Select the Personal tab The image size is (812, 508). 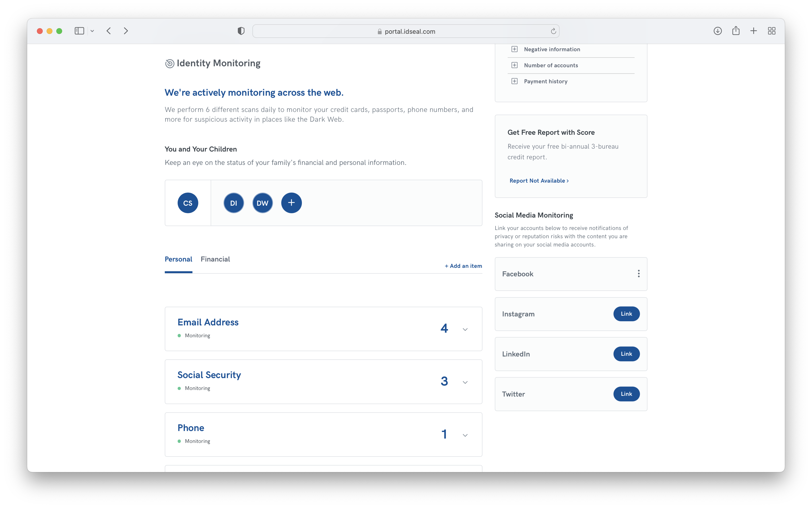point(178,259)
